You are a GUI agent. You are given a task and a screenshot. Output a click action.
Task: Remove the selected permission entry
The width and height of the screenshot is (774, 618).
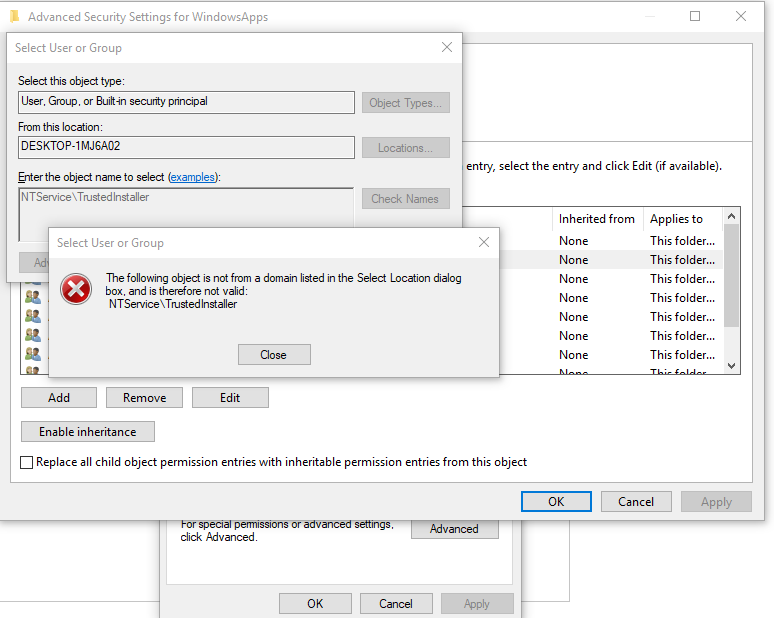click(x=144, y=397)
